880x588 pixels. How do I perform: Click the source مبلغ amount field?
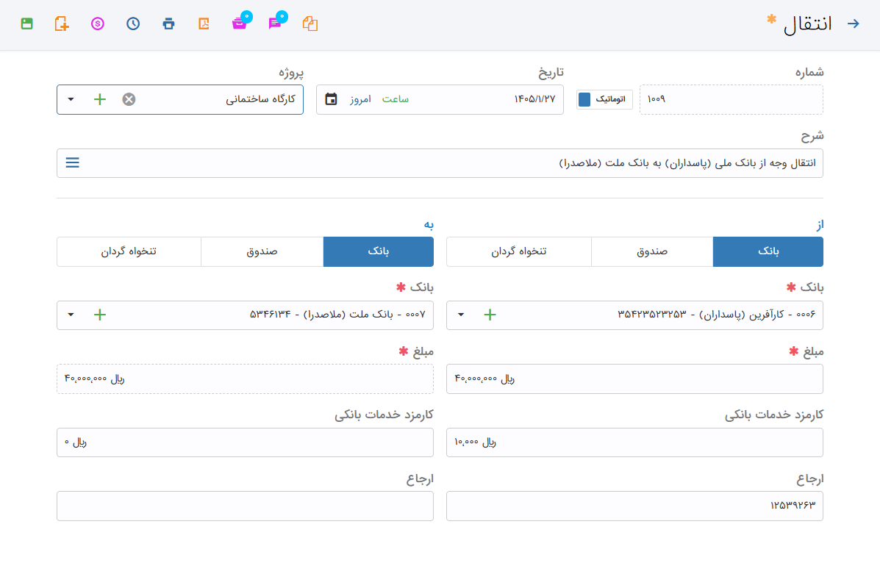pos(634,379)
